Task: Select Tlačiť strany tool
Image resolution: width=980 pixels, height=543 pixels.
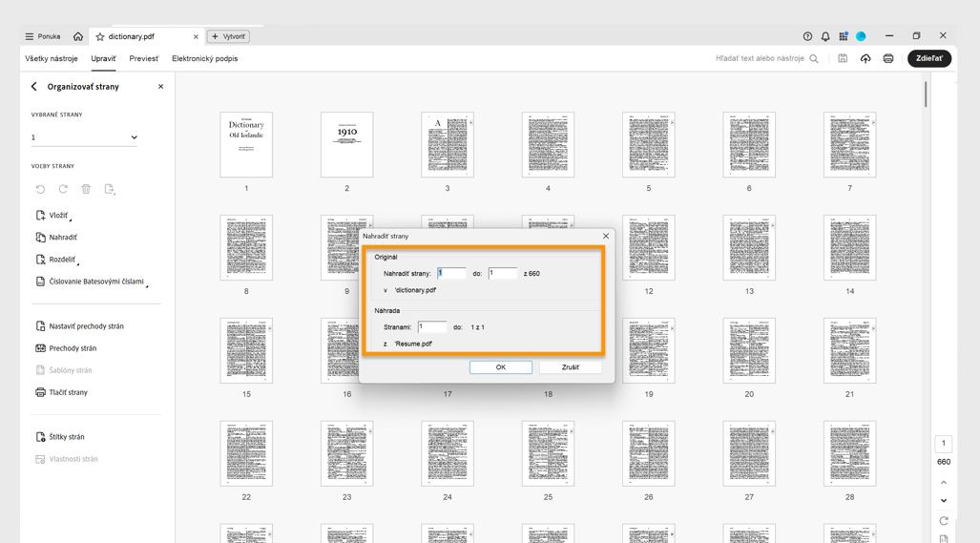Action: [62, 392]
